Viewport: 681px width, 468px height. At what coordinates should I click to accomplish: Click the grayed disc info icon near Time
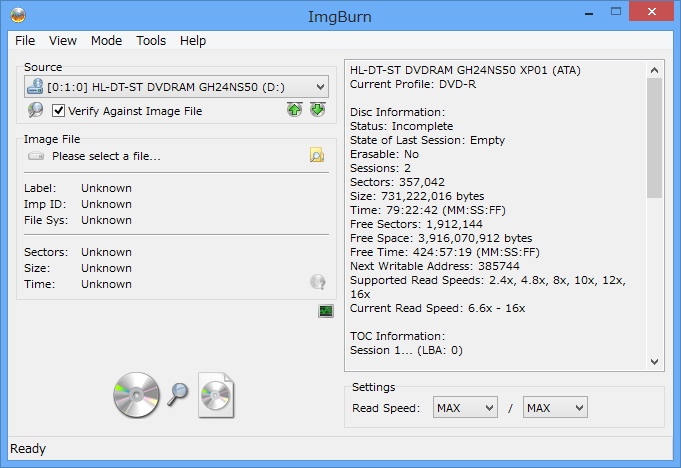[317, 282]
